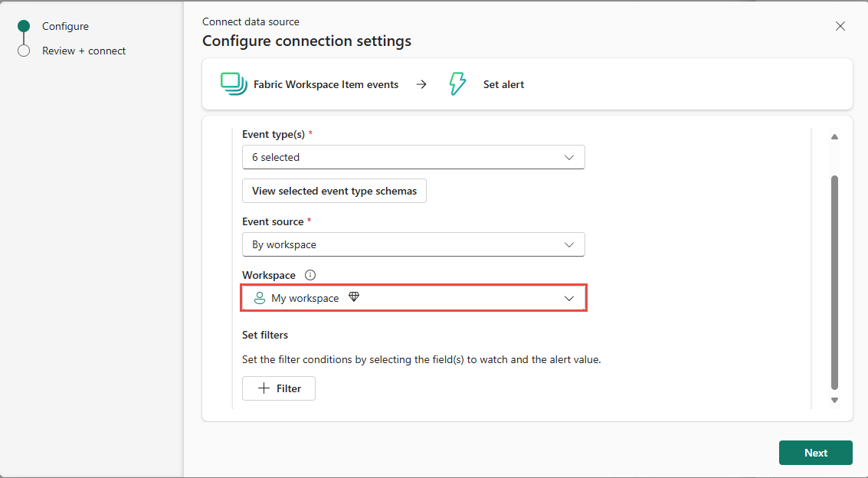Click the Next button
Screen dimensions: 868x478
click(x=816, y=453)
